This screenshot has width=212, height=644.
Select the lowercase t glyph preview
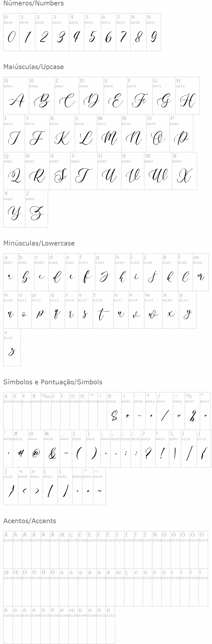tap(103, 315)
